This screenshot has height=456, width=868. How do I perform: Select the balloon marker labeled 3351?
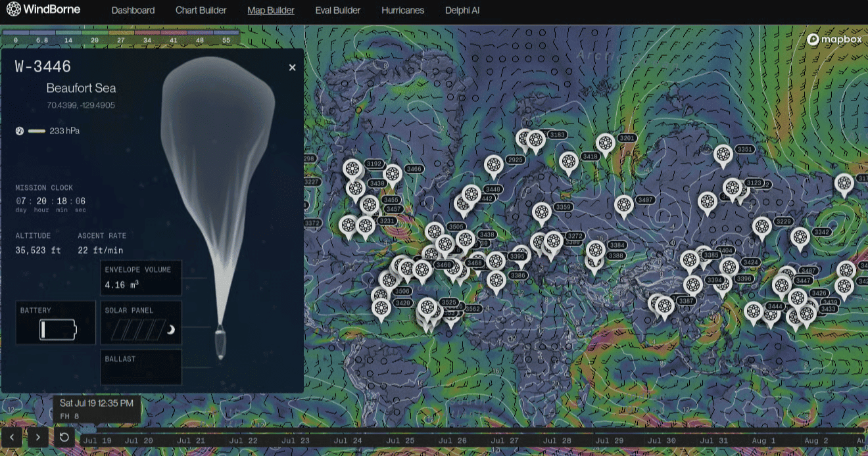[723, 155]
